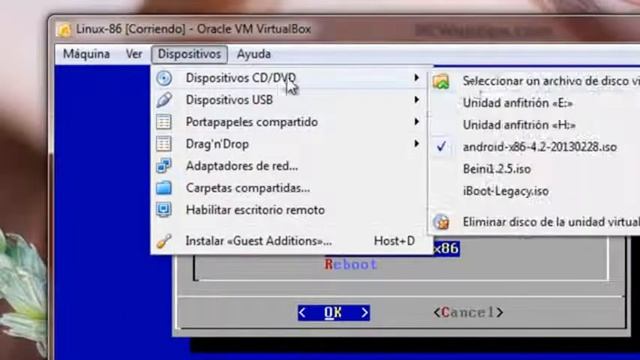
Task: Click the OK button in the installer
Action: pyautogui.click(x=334, y=313)
